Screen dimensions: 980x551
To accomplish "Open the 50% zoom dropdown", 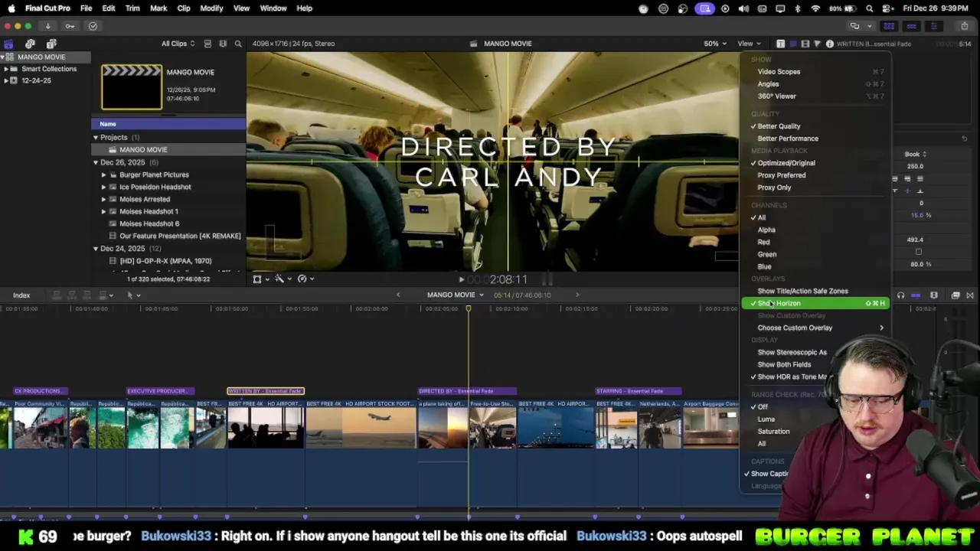I will pos(715,44).
